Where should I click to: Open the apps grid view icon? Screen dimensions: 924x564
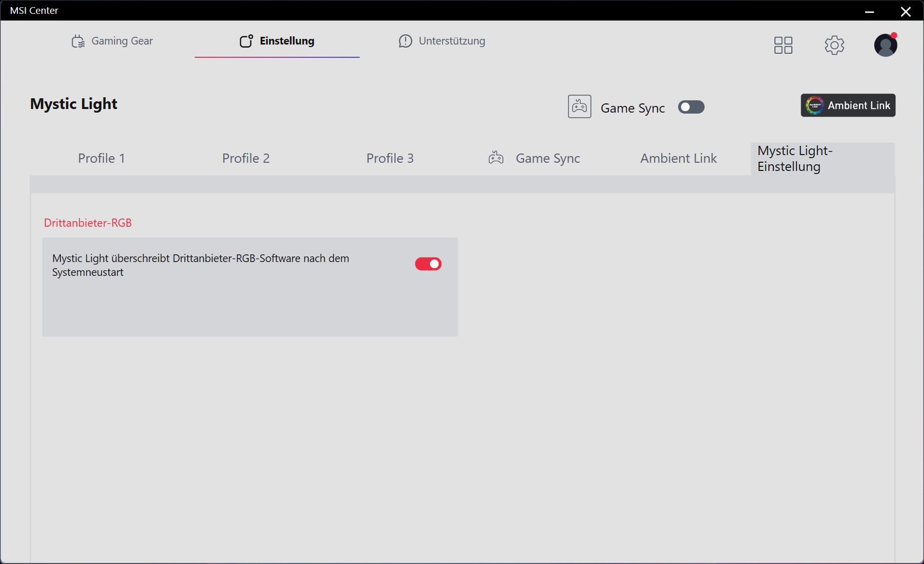click(x=783, y=45)
